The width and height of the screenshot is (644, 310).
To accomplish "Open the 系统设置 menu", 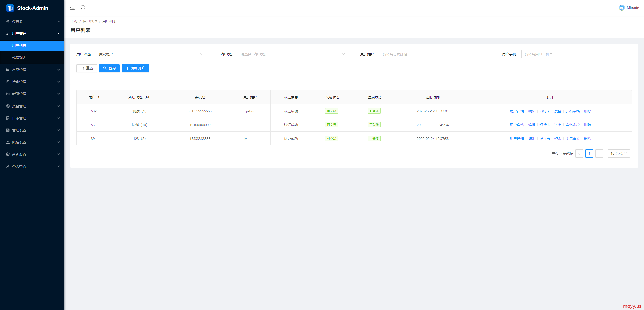I will tap(32, 154).
